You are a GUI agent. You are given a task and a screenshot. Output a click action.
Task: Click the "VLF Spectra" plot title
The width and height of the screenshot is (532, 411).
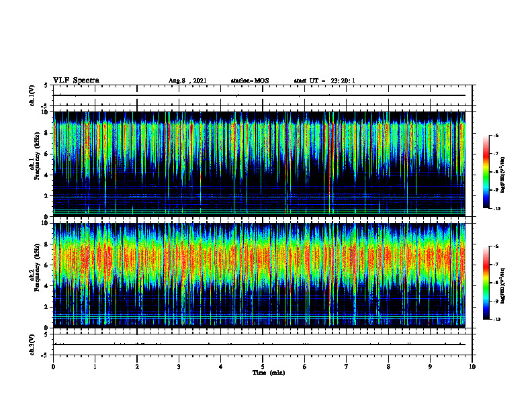click(76, 81)
